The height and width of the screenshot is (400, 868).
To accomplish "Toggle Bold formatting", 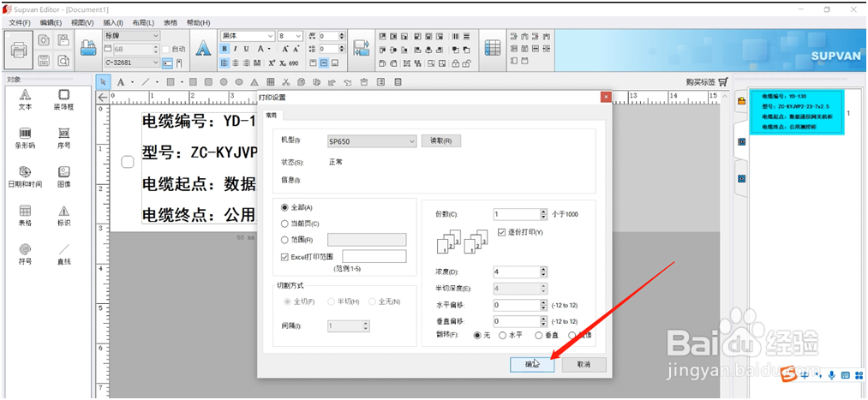I will 224,49.
